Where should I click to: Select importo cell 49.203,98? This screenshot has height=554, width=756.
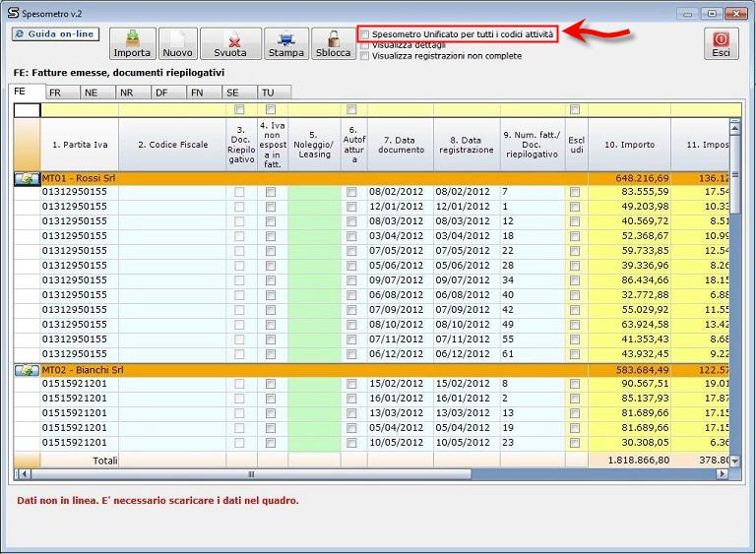[x=630, y=207]
